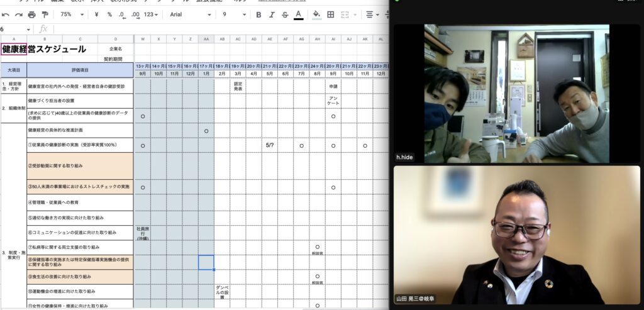Click the 5月 month header cell

click(269, 74)
